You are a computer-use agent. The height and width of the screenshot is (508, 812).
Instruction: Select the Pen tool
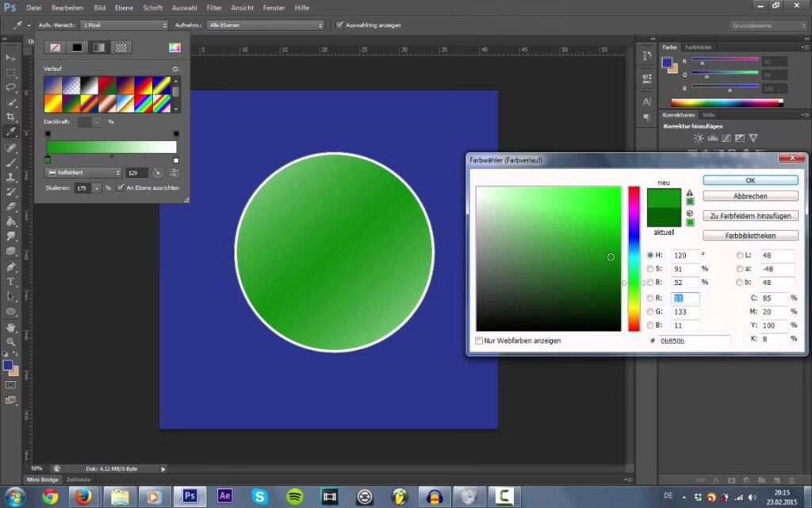tap(11, 266)
